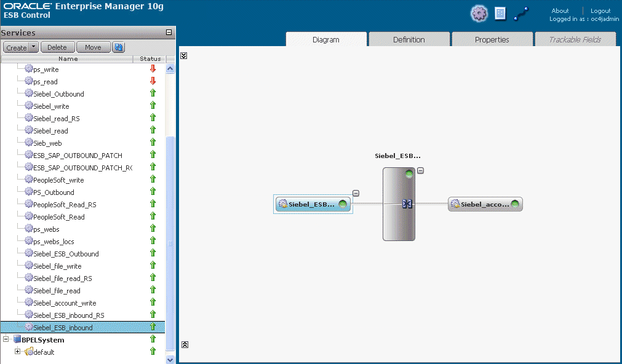
Task: Open the Services gear icon in header
Action: (x=479, y=14)
